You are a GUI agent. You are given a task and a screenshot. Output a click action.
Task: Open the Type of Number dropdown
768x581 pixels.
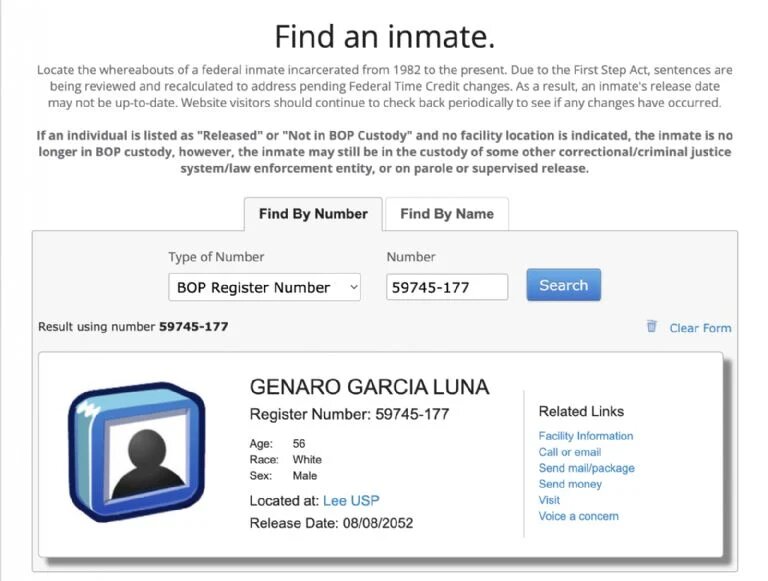point(264,287)
